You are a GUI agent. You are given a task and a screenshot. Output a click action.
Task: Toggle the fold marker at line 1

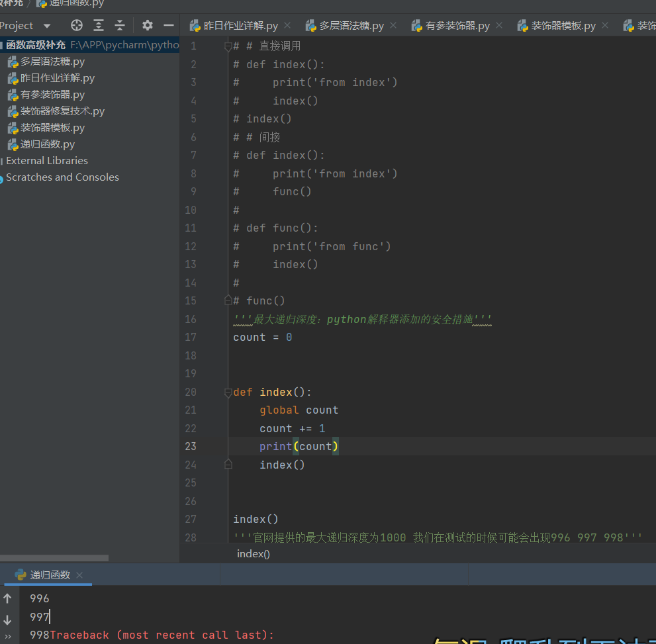(x=228, y=46)
